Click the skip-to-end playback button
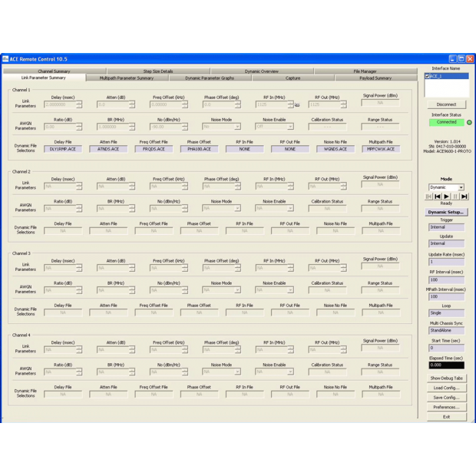The height and width of the screenshot is (476, 476). pos(464,197)
